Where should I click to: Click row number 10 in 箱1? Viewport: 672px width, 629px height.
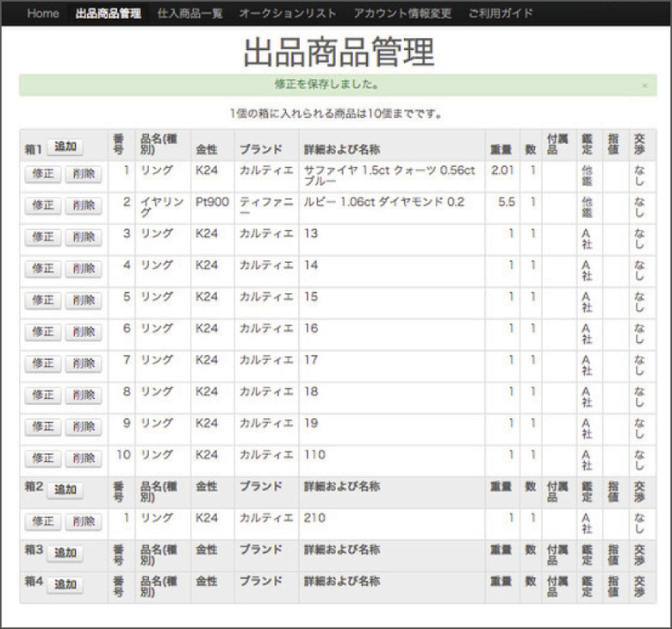124,455
